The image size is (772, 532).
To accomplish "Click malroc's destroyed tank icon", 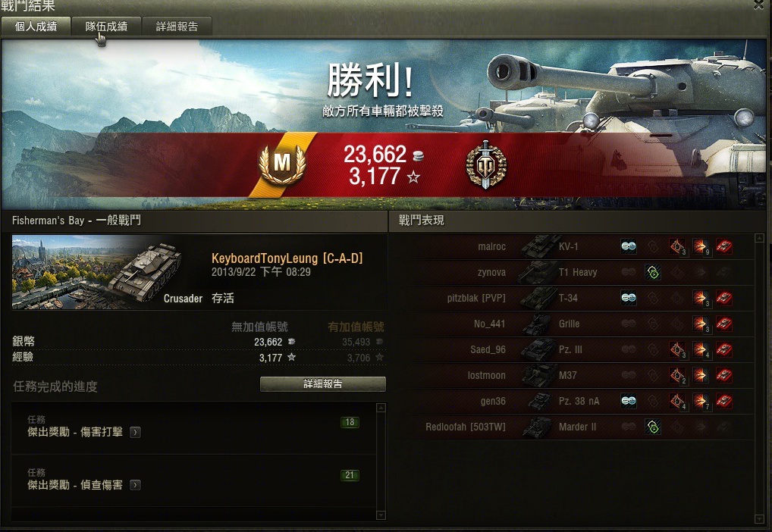I will coord(723,246).
